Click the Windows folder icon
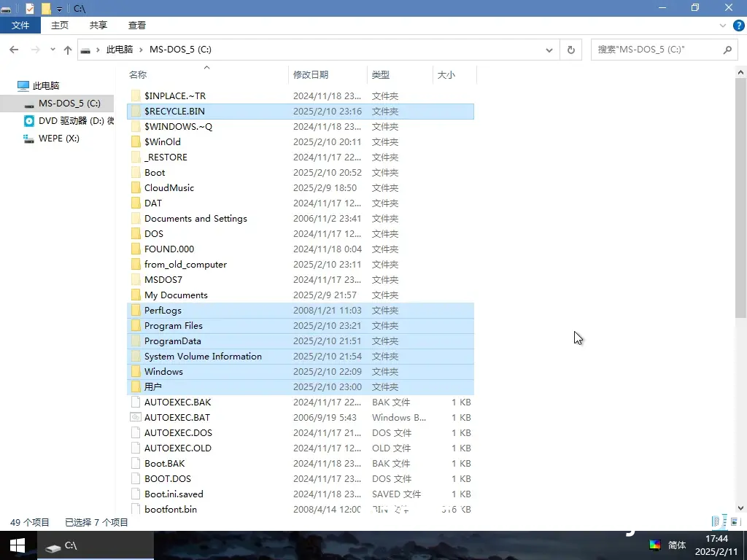Viewport: 747px width, 560px height. tap(136, 371)
